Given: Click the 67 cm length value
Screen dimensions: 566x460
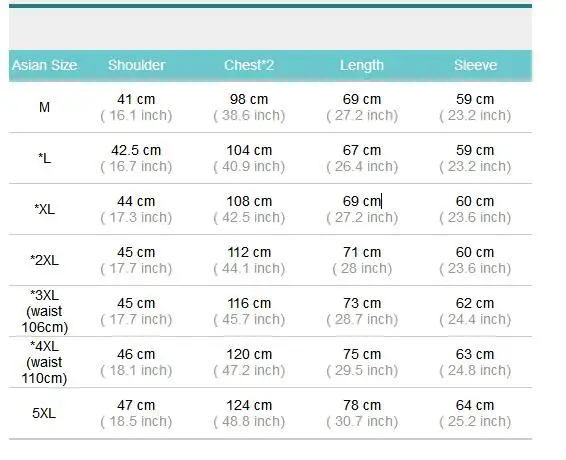Looking at the screenshot, I should pyautogui.click(x=362, y=150).
